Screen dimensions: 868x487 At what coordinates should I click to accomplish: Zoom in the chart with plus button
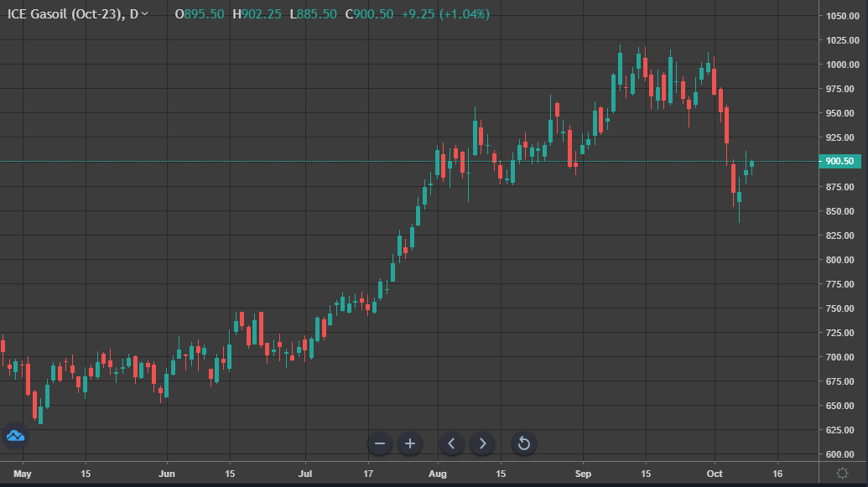click(409, 443)
